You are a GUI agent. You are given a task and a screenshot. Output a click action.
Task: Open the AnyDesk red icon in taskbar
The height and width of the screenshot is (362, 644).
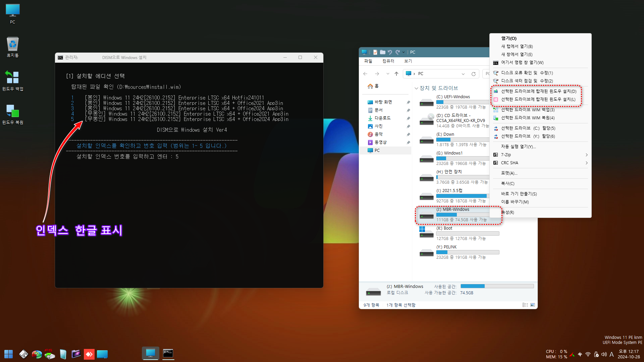pos(89,354)
